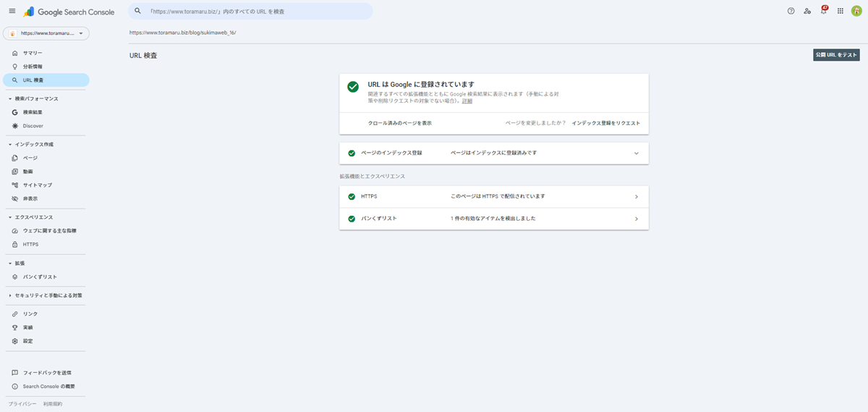Viewport: 868px width, 412px height.
Task: Collapse the エクスペリエンス section
Action: coord(9,217)
